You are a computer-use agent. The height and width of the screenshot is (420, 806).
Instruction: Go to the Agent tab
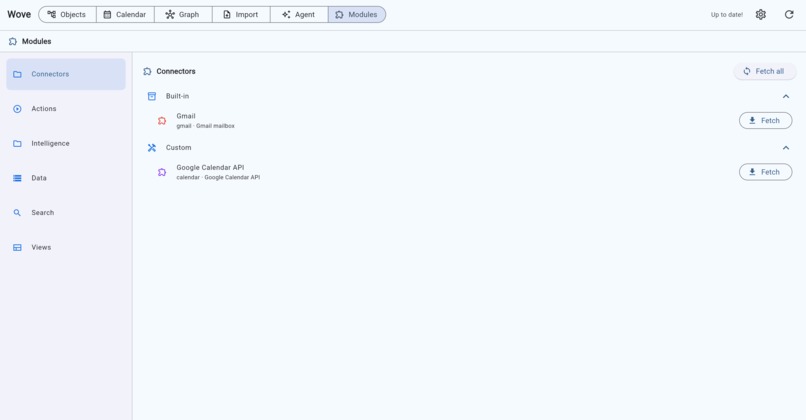(299, 14)
